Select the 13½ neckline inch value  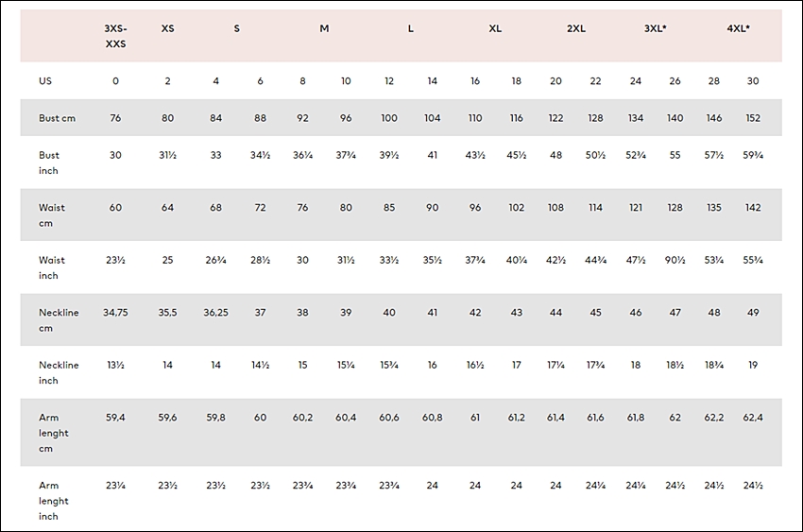pos(115,365)
